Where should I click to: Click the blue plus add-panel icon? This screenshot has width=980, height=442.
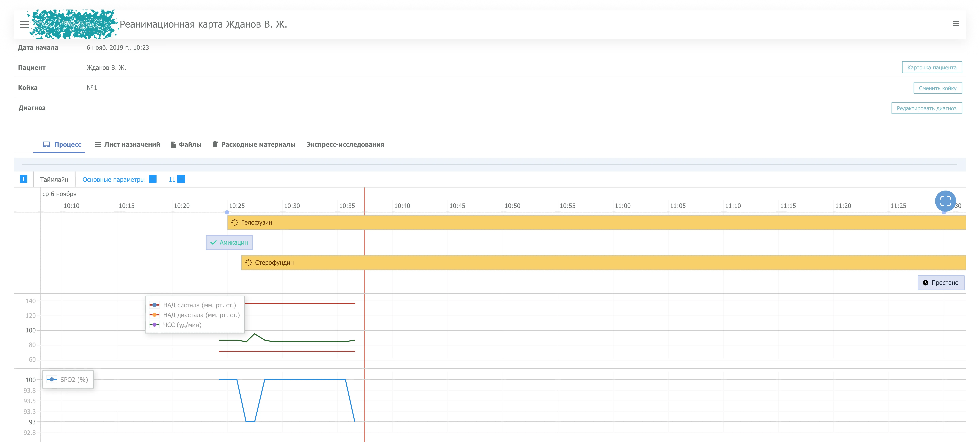pos(24,179)
